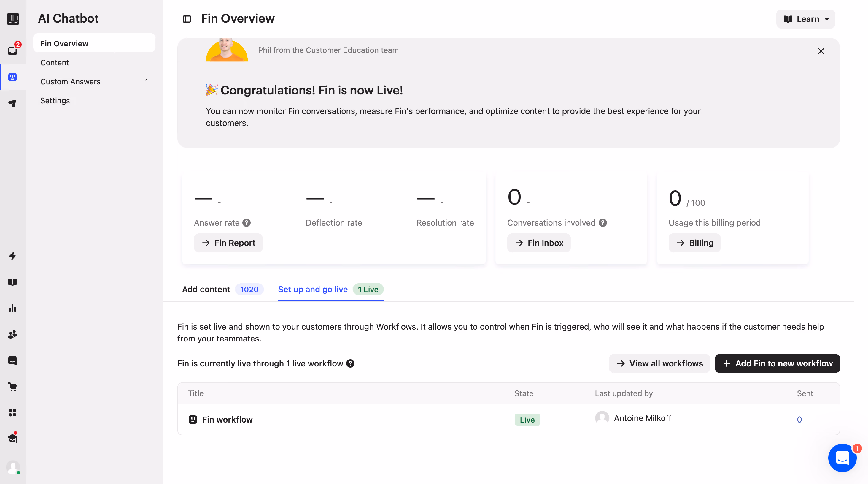This screenshot has width=868, height=484.
Task: Open the Fin Report button
Action: click(x=228, y=243)
